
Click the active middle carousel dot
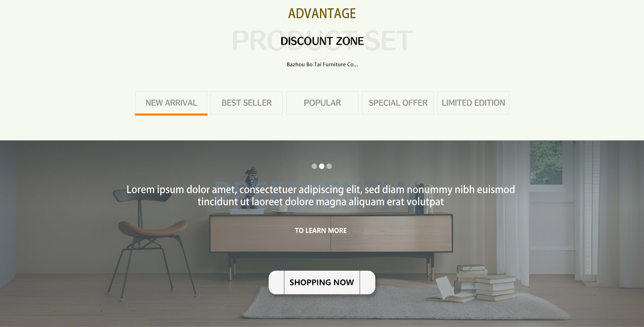322,166
